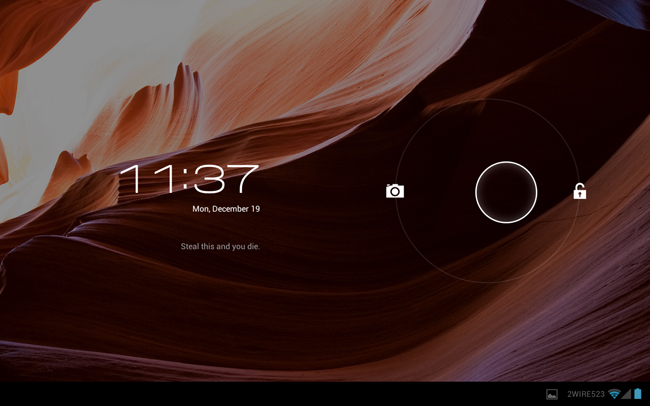Tap the Wi-Fi signal status icon
The image size is (650, 406).
(614, 395)
